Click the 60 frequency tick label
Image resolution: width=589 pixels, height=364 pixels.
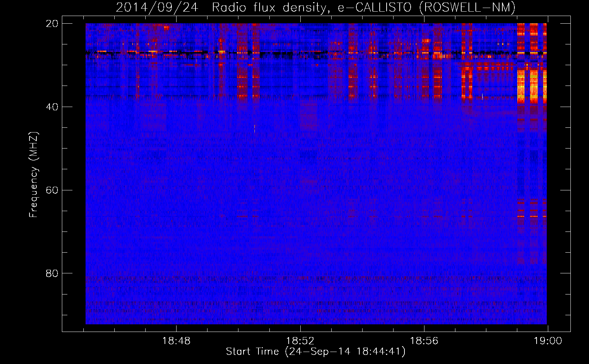(52, 190)
